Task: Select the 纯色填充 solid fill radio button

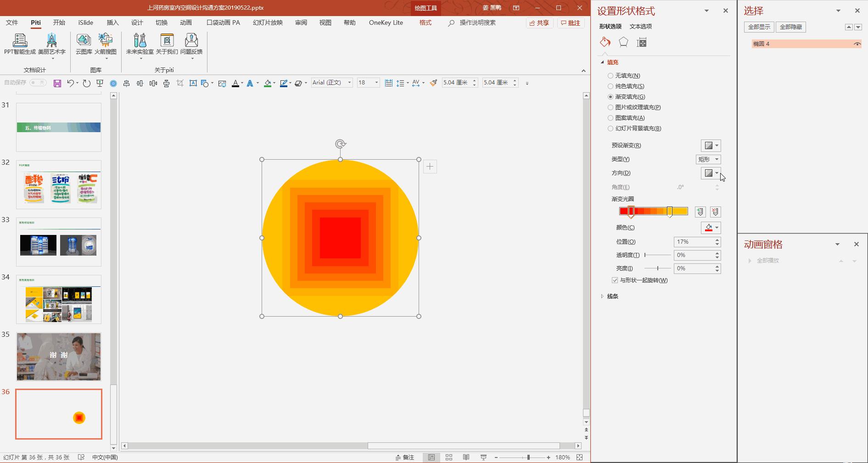Action: pos(610,86)
